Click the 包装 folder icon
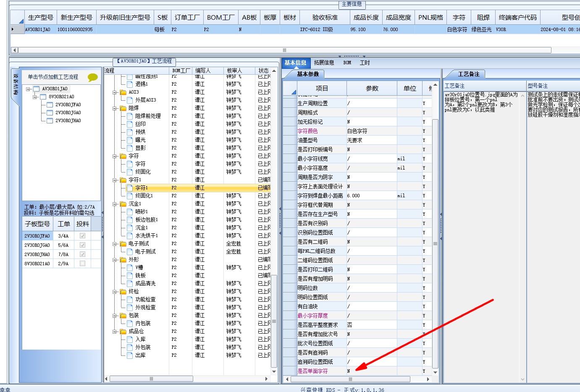The width and height of the screenshot is (580, 392). click(x=123, y=316)
